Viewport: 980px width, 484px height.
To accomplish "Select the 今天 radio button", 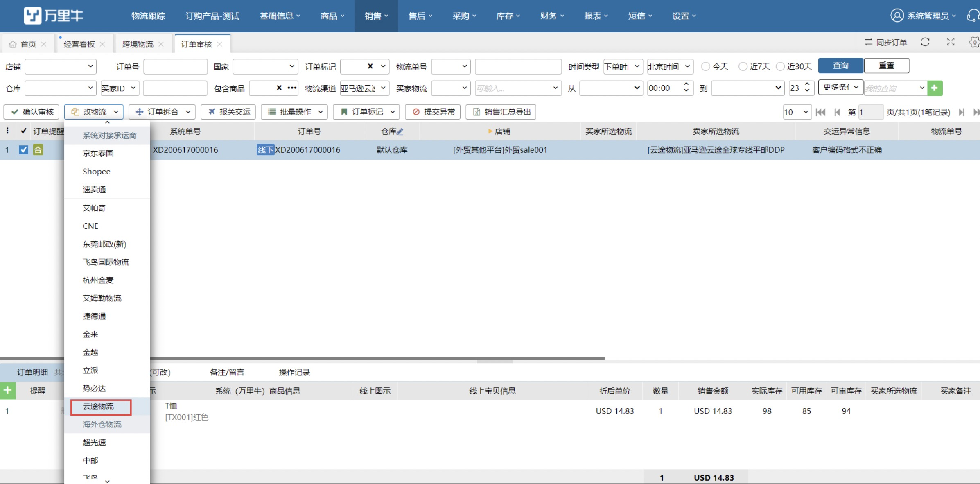I will [705, 66].
